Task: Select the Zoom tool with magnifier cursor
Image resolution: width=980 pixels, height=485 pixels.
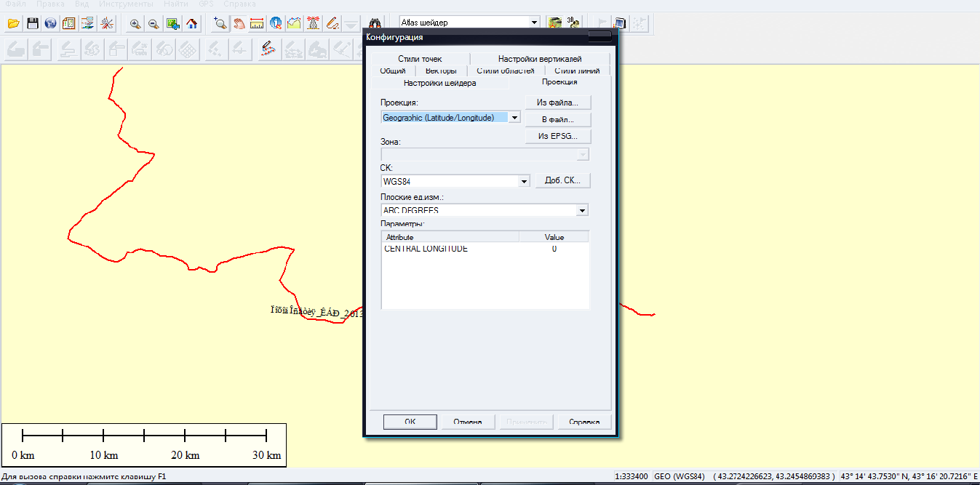Action: 220,23
